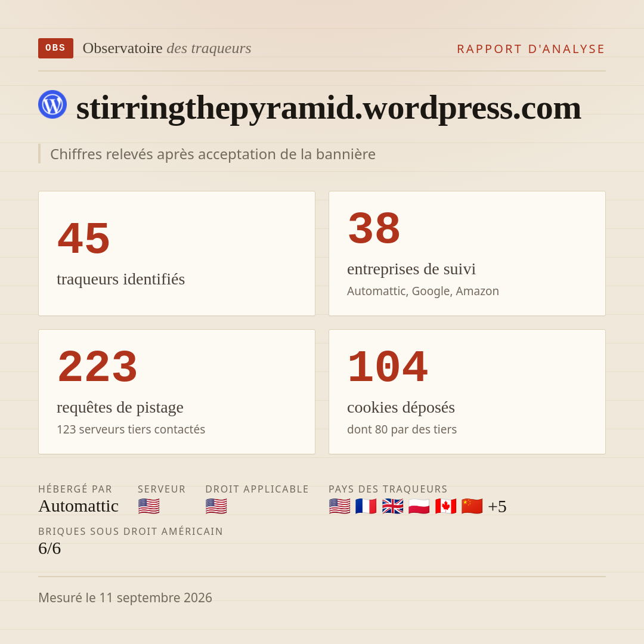Viewport: 644px width, 644px height.
Task: Click the 223 requests number
Action: coord(97,367)
